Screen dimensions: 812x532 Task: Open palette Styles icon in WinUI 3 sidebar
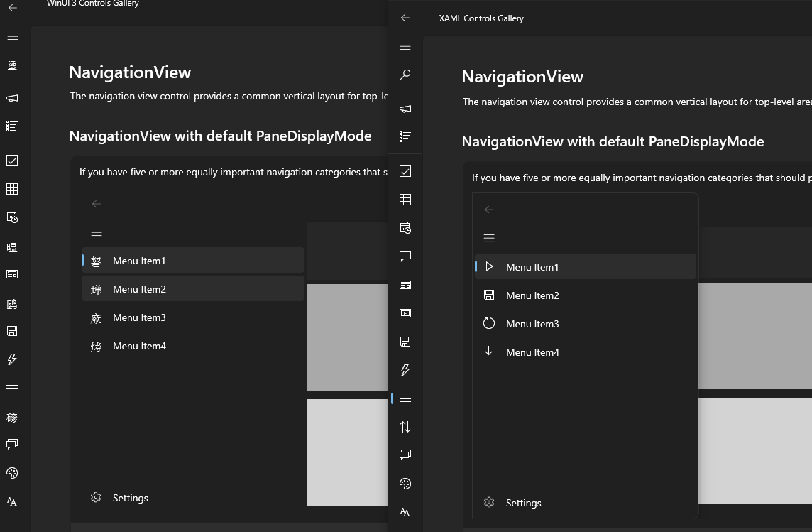click(x=13, y=473)
